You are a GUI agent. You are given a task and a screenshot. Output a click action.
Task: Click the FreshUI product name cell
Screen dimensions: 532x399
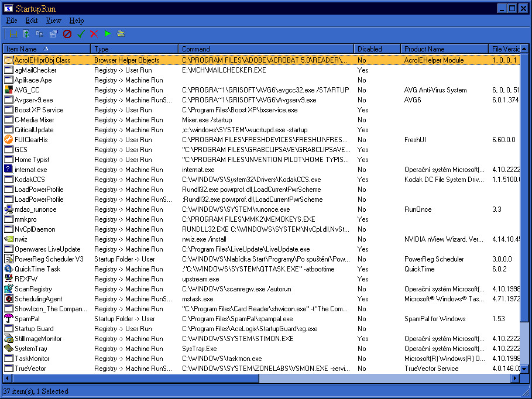coord(415,139)
